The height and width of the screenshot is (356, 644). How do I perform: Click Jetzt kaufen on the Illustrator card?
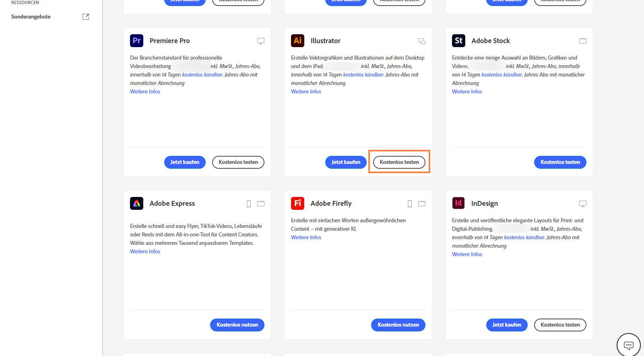tap(346, 162)
